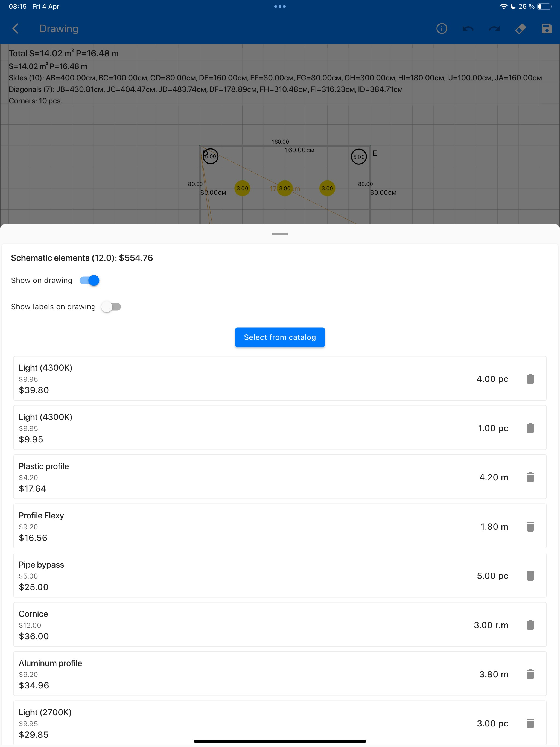Image resolution: width=560 pixels, height=747 pixels.
Task: Select the left yellow 3.00 light marker
Action: pyautogui.click(x=242, y=188)
